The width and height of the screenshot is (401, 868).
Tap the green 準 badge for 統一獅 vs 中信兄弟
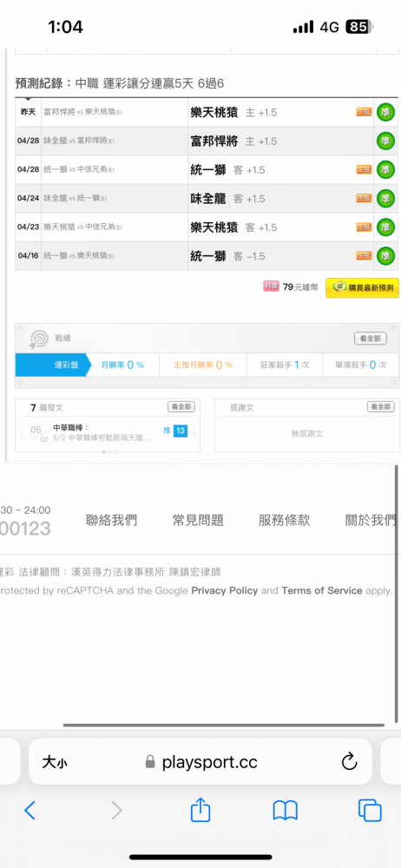[385, 169]
